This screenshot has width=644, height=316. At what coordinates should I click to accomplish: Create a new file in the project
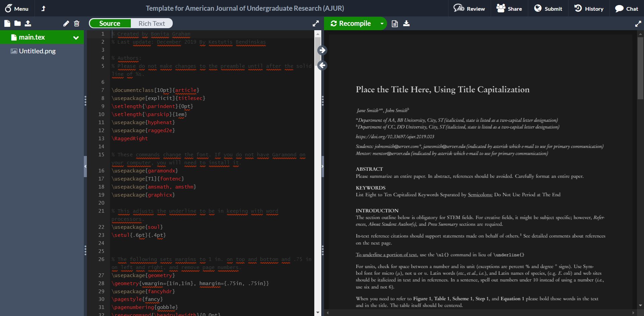coord(7,23)
